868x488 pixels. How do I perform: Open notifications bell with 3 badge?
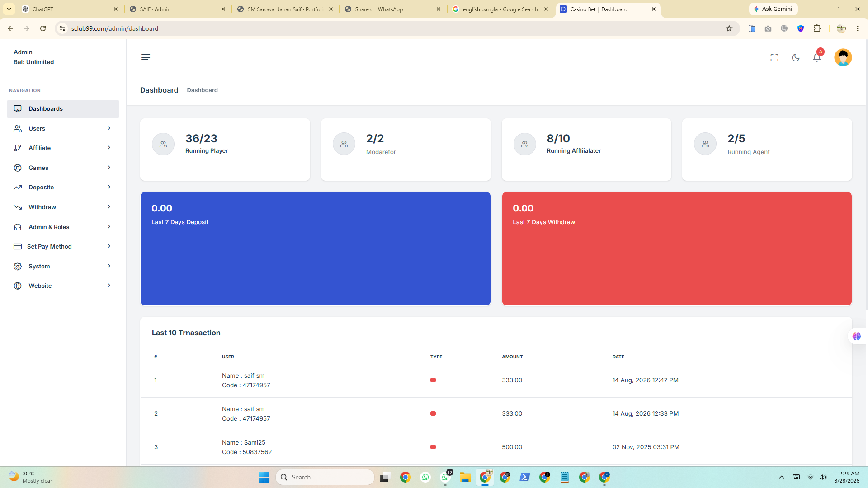[x=817, y=57]
